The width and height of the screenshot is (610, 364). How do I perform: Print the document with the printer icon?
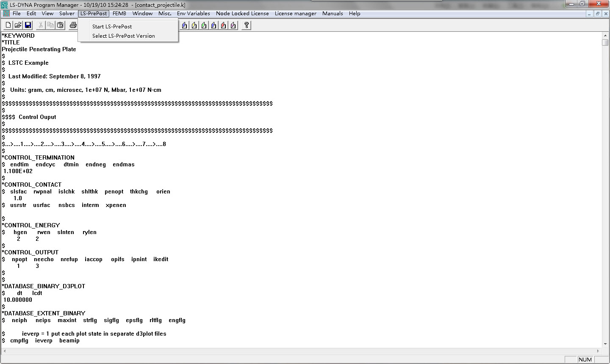pos(73,25)
